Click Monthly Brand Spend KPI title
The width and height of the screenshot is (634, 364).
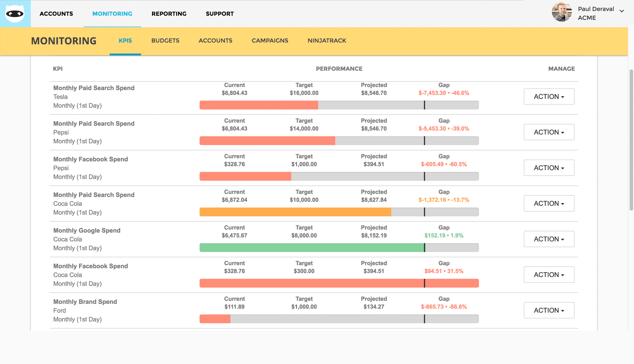coord(85,302)
